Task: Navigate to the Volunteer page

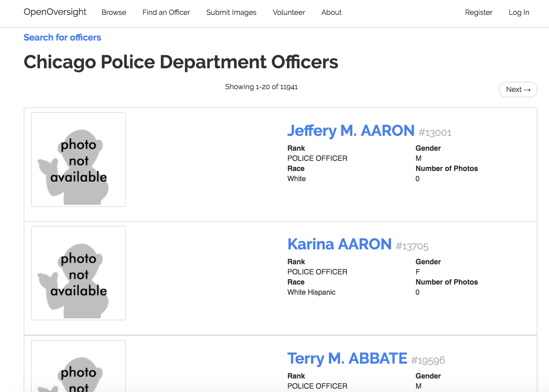Action: click(x=288, y=13)
